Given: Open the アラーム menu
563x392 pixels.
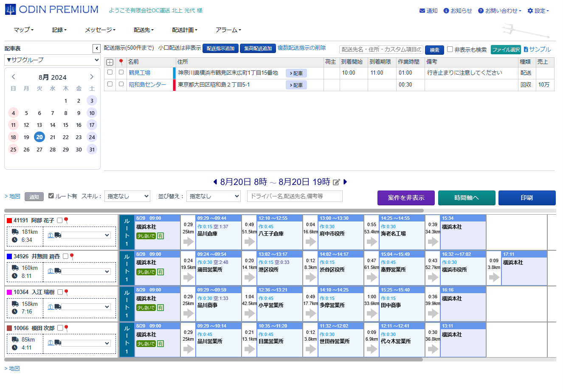Looking at the screenshot, I should tap(228, 30).
